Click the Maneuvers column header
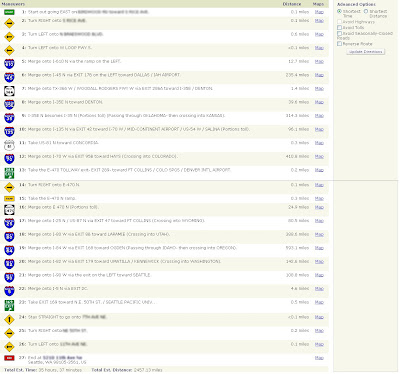 (x=13, y=4)
